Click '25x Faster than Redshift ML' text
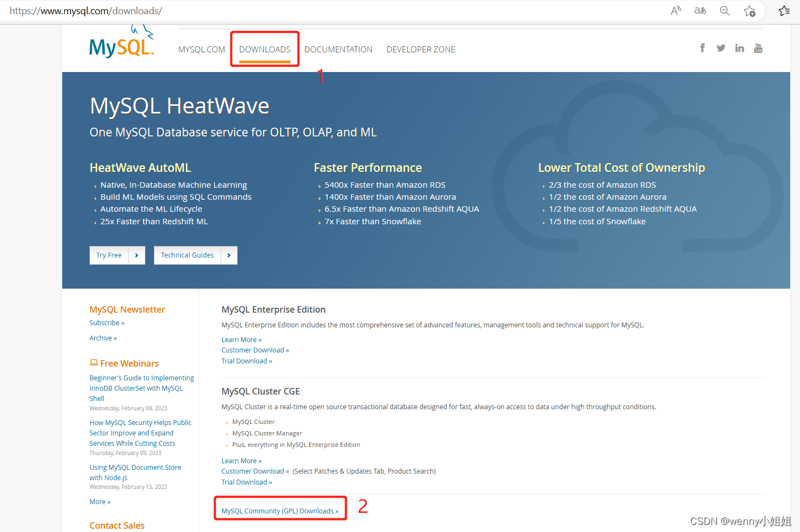 coord(154,222)
